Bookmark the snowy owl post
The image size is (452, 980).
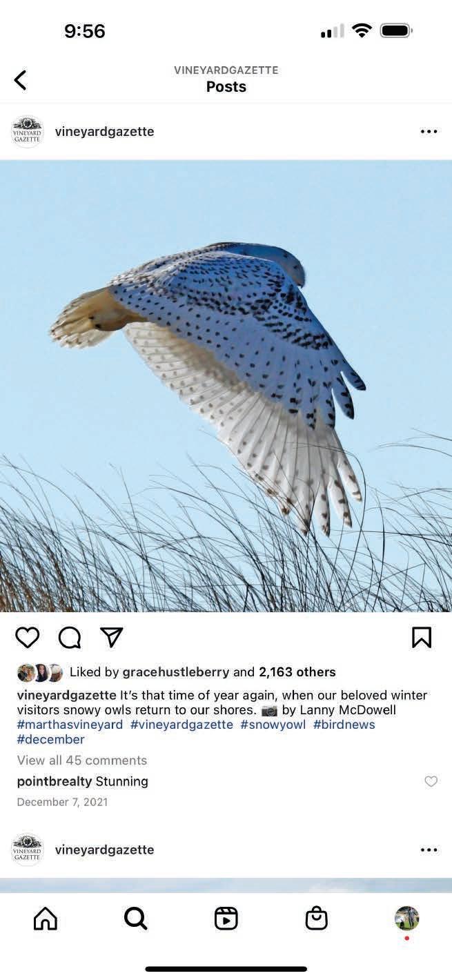coord(422,637)
